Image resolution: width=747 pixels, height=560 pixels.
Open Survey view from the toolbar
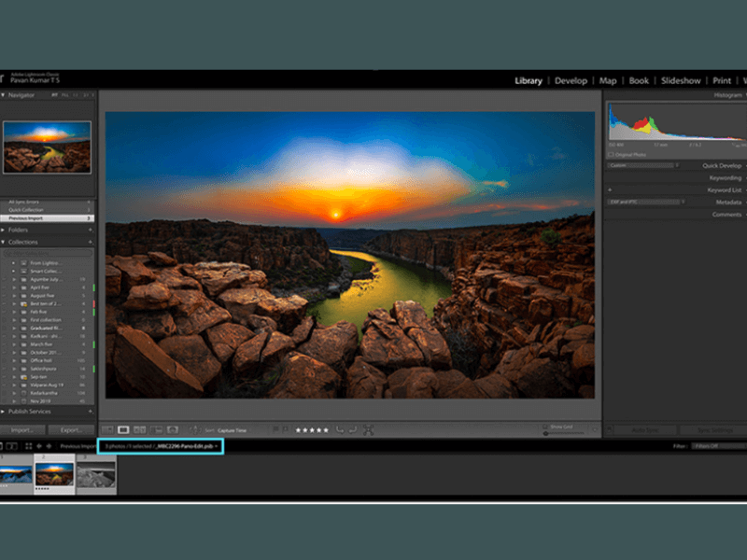click(155, 429)
